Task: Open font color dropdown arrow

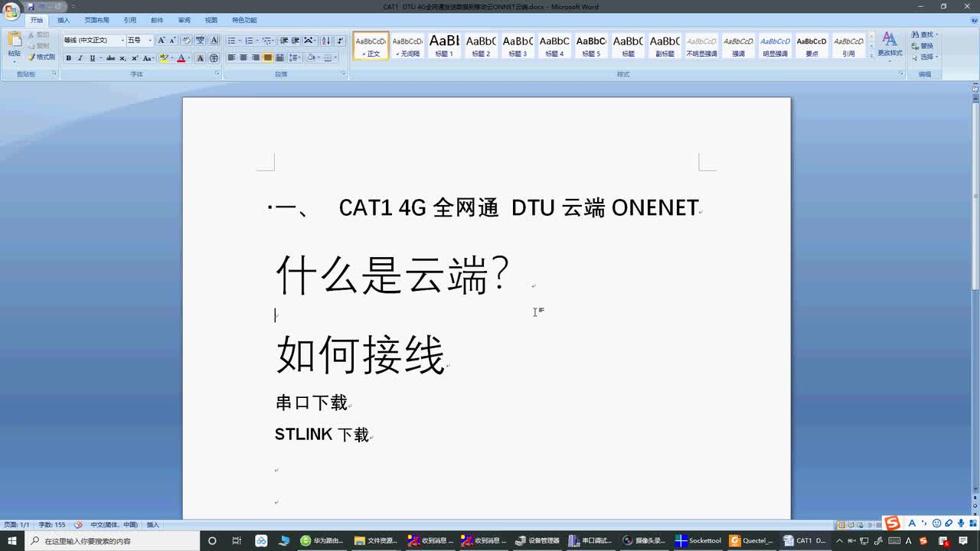Action: [189, 58]
